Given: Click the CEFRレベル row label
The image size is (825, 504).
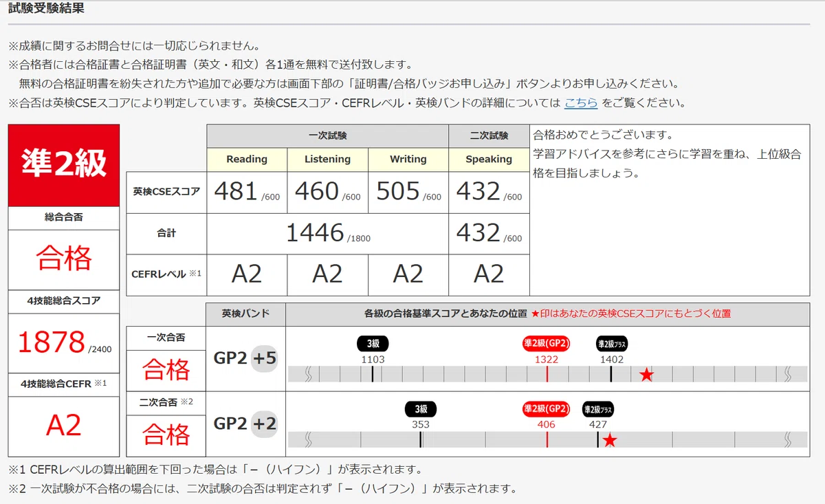Looking at the screenshot, I should (x=166, y=274).
